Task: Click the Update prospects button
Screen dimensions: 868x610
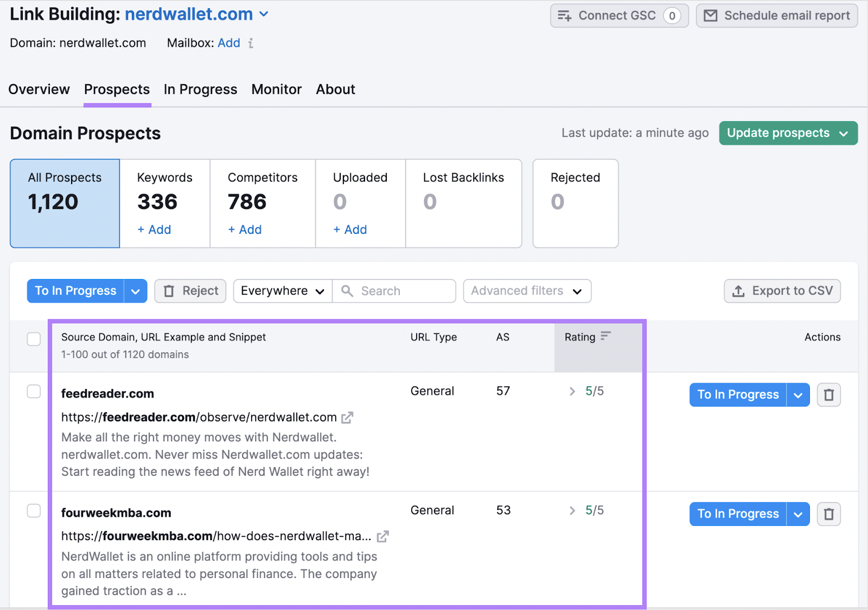Action: pyautogui.click(x=780, y=133)
